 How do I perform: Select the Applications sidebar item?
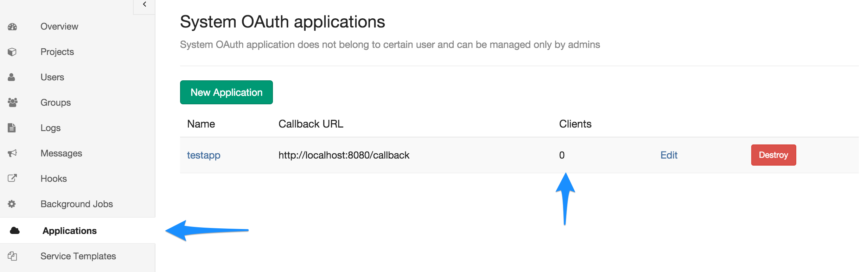[x=77, y=230]
